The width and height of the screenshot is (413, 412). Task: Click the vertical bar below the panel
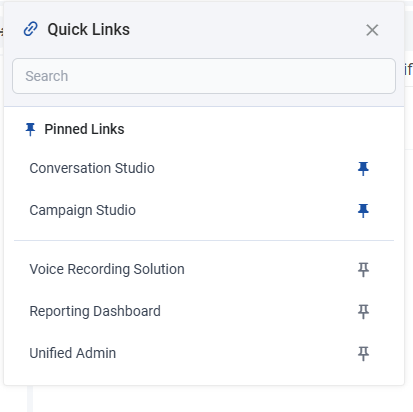tap(30, 399)
